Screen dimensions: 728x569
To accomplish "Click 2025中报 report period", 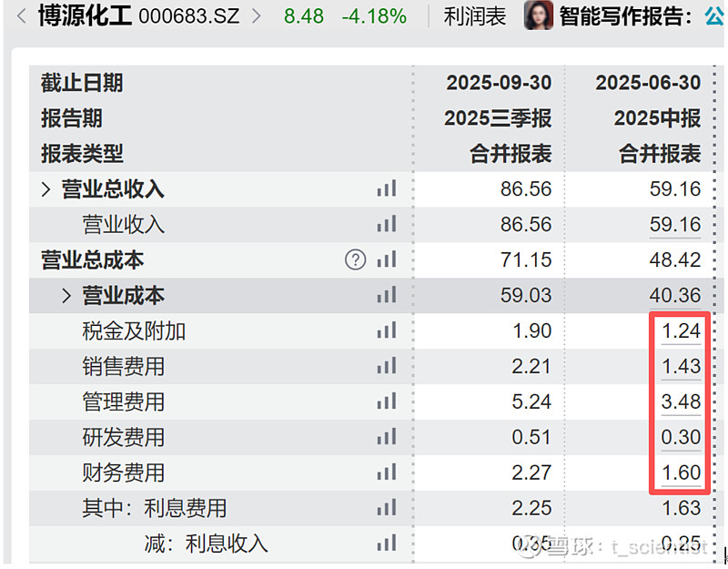I will 657,118.
